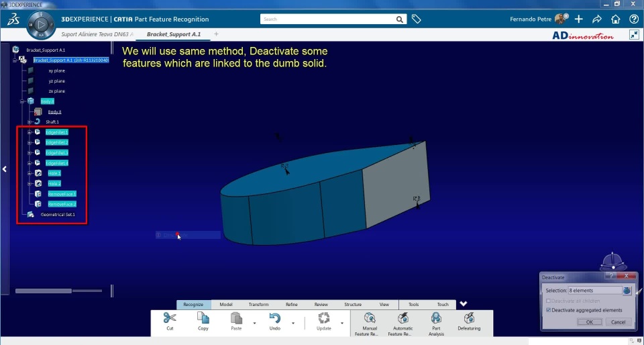Select the underlined Body.8 tree item
The height and width of the screenshot is (345, 644).
tap(54, 111)
